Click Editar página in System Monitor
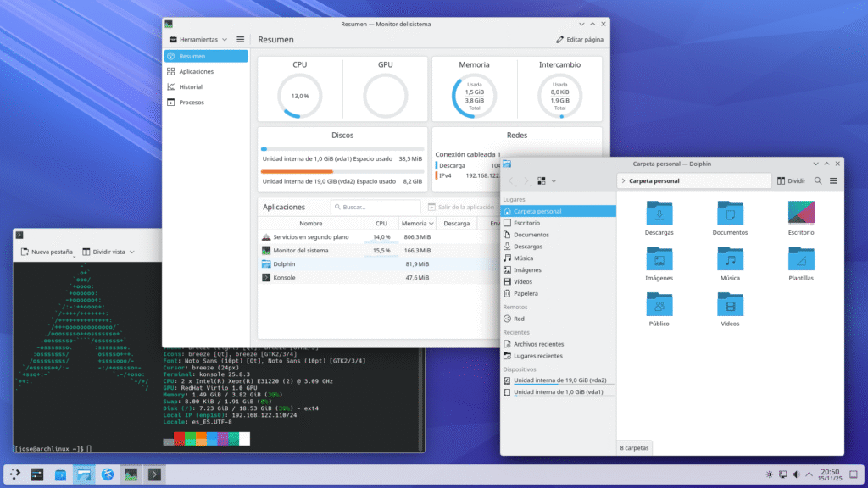868x488 pixels. click(581, 39)
